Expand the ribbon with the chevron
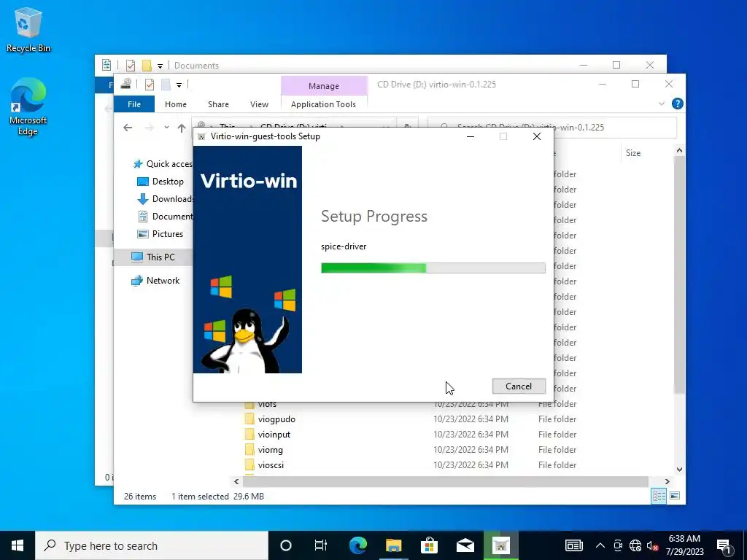This screenshot has height=560, width=747. point(661,104)
